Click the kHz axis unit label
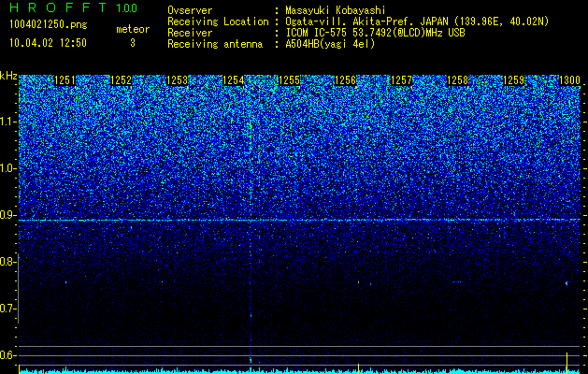Screen dimensions: 588x374 pyautogui.click(x=8, y=76)
